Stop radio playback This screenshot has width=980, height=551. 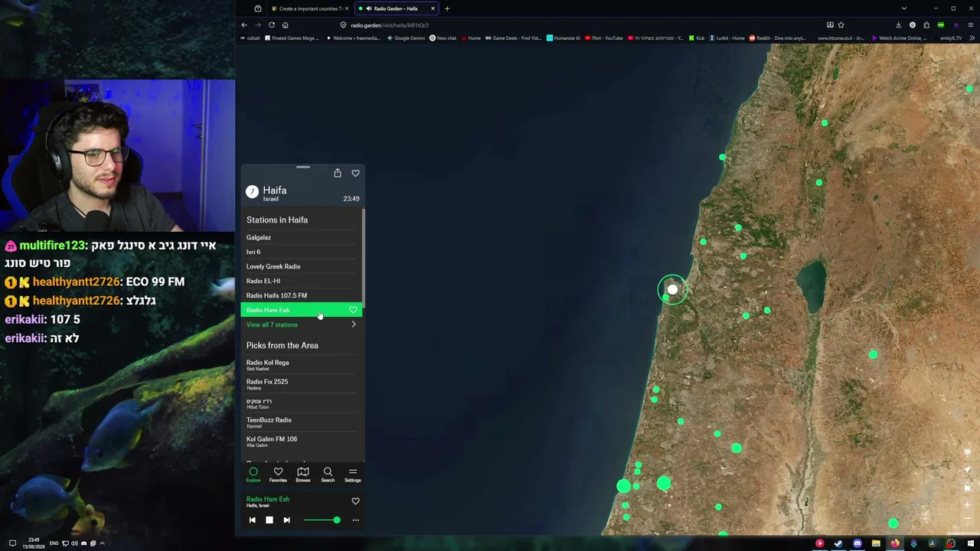(269, 520)
